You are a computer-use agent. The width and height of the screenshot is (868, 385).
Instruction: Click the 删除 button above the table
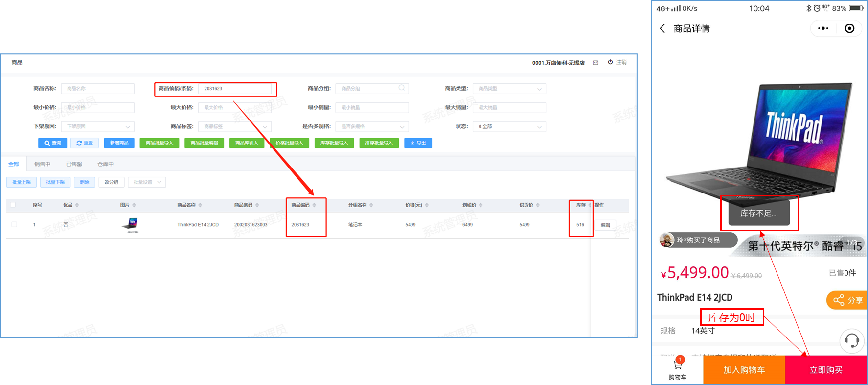tap(85, 182)
